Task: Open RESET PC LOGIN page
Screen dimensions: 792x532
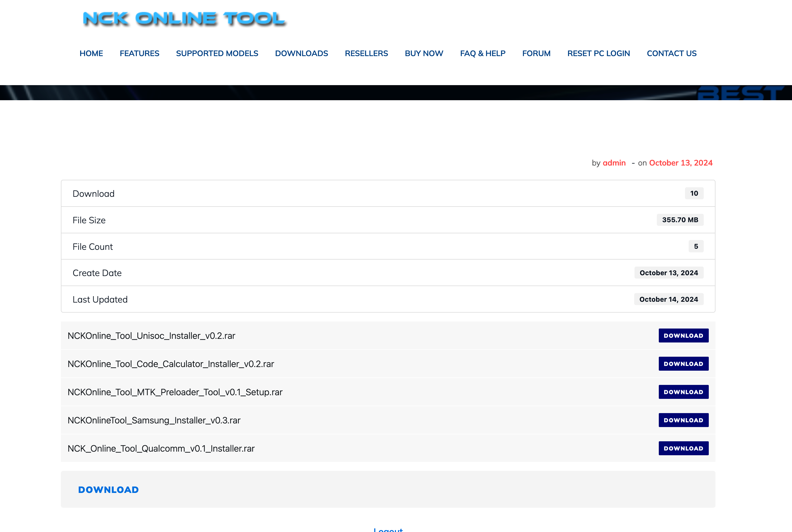Action: coord(598,53)
